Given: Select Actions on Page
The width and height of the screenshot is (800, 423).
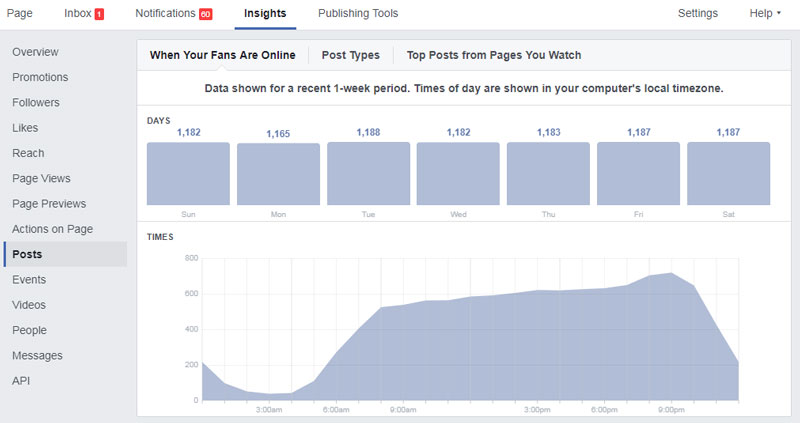Looking at the screenshot, I should coord(53,229).
